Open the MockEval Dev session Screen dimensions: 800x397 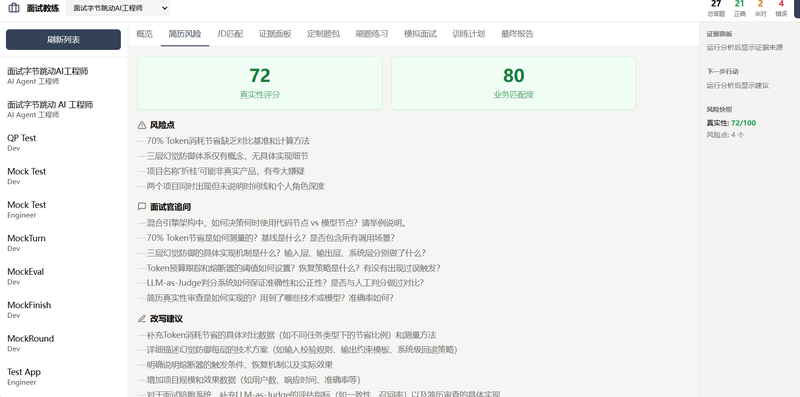point(64,277)
